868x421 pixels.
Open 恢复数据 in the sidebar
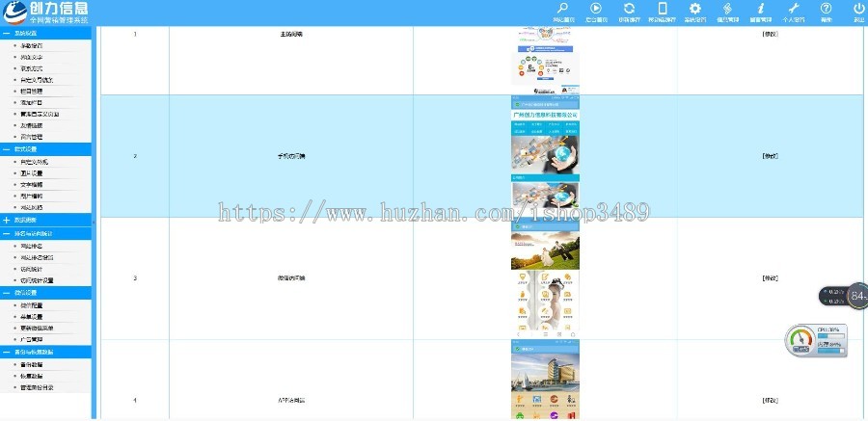[32, 376]
